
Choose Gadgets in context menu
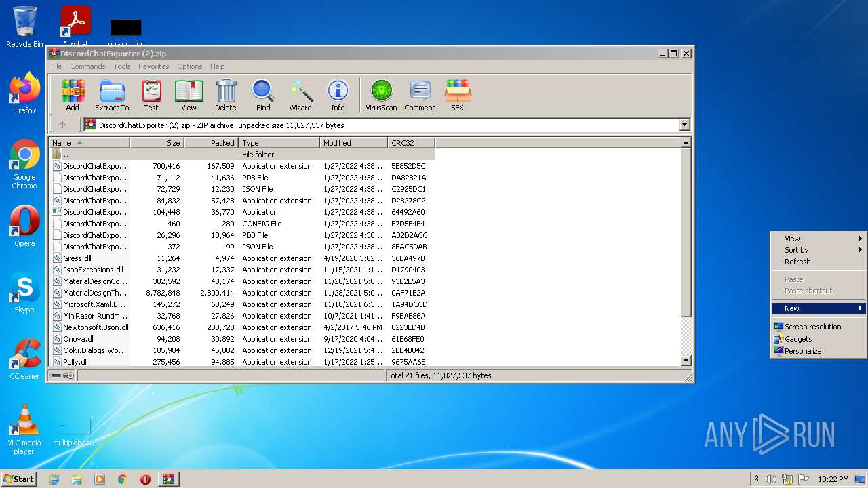(818, 339)
